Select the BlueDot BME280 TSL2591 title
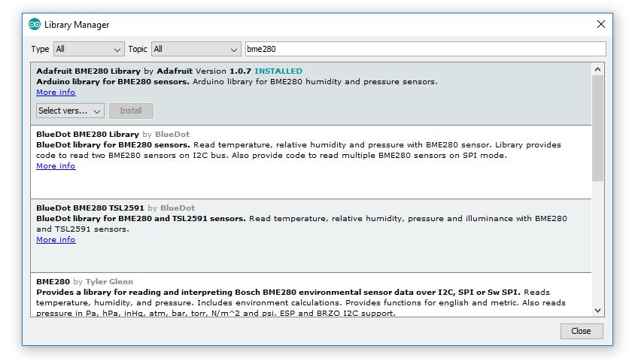This screenshot has height=364, width=635. 90,208
